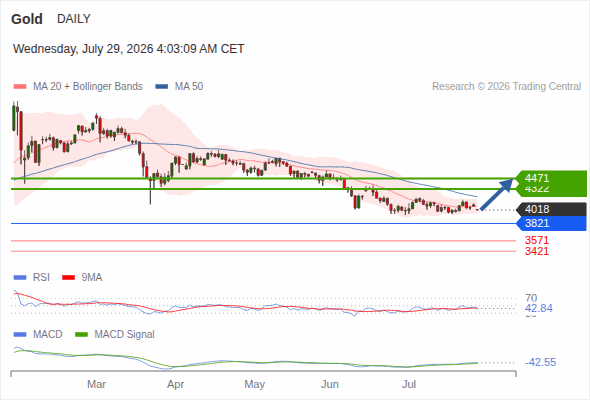
Task: Click the RSI value 42.84
Action: (539, 309)
